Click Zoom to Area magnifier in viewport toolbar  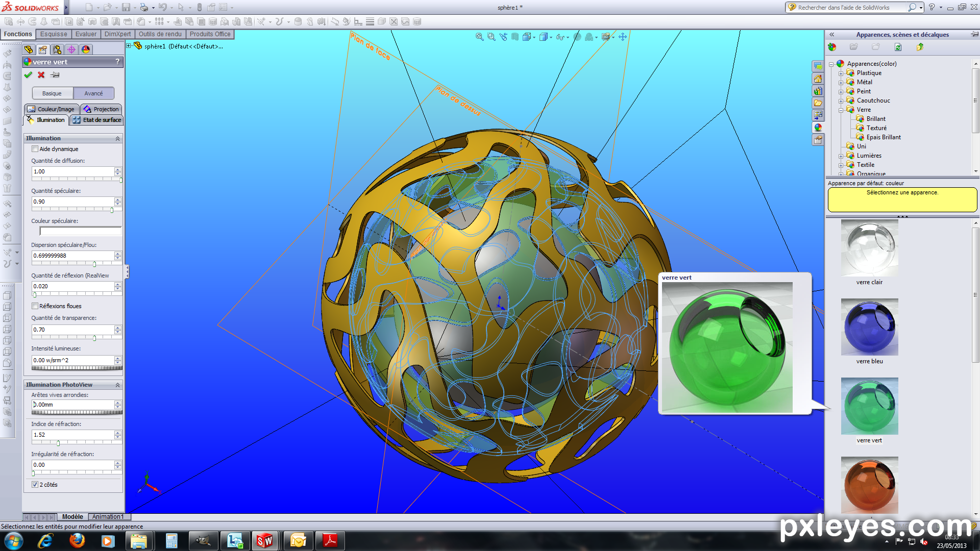pos(492,37)
